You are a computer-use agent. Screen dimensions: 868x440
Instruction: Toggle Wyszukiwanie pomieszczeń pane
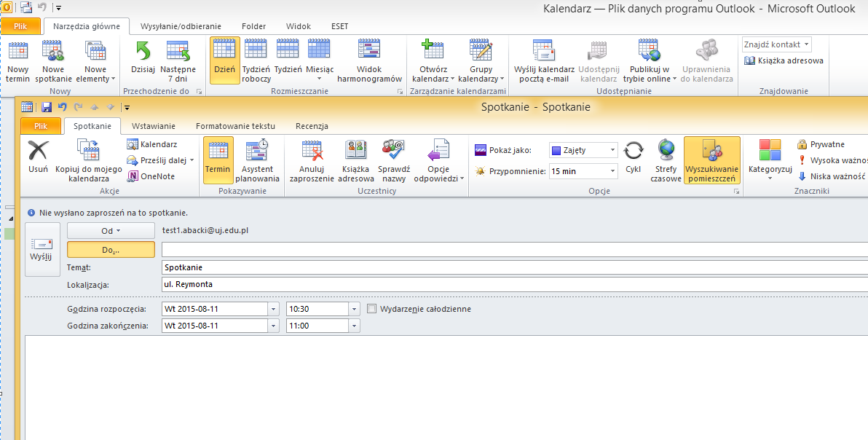(712, 160)
